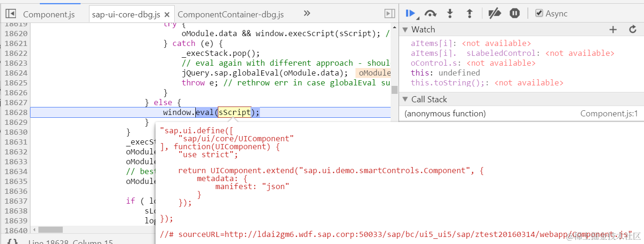The image size is (644, 244).
Task: Refresh watch expressions
Action: (633, 29)
